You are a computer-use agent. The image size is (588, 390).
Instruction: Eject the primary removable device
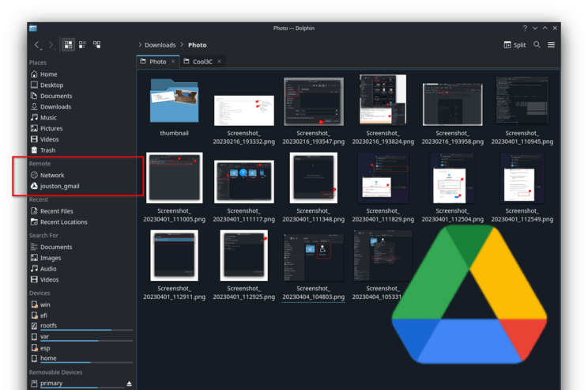tap(130, 384)
